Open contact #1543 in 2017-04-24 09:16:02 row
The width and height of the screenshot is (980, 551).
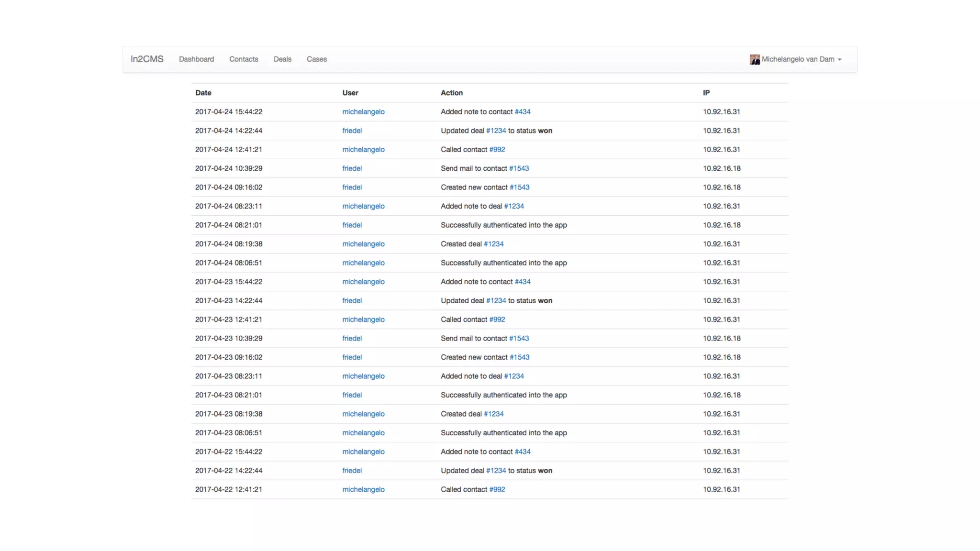pos(519,187)
